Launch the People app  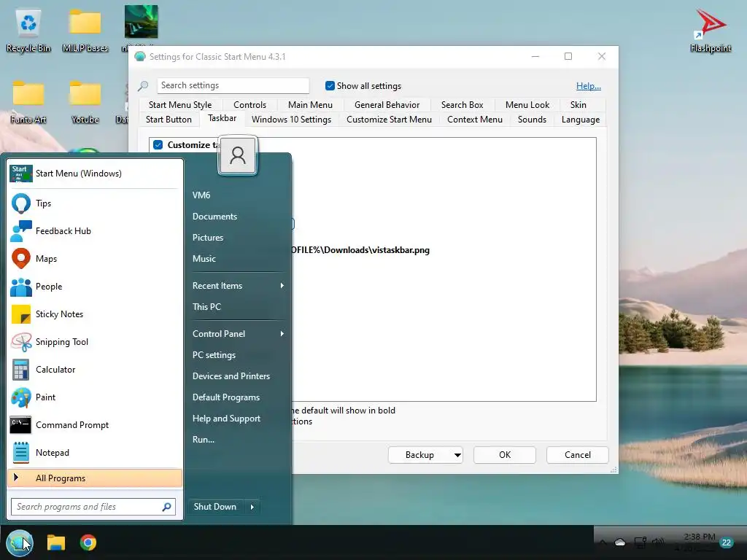click(x=95, y=286)
